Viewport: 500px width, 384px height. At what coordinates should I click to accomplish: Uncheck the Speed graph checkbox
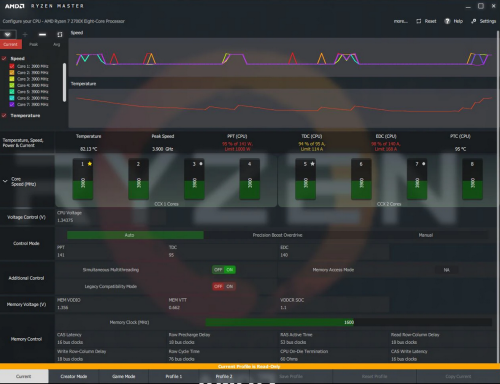4,58
